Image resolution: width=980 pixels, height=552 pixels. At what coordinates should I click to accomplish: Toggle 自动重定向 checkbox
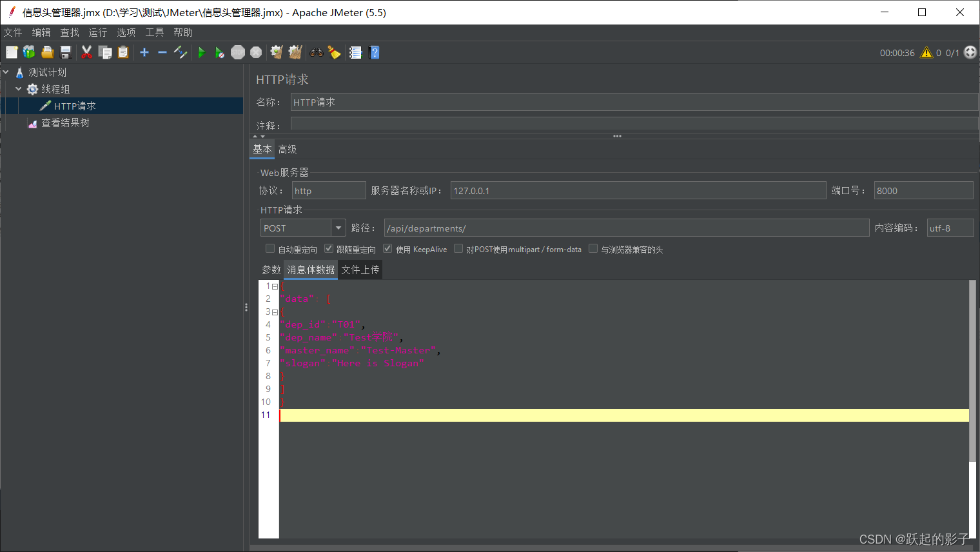click(270, 248)
